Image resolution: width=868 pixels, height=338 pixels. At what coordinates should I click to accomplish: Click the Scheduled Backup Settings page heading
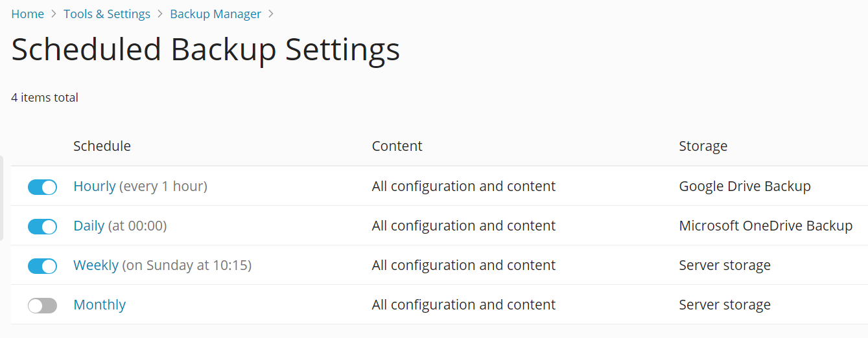coord(205,50)
